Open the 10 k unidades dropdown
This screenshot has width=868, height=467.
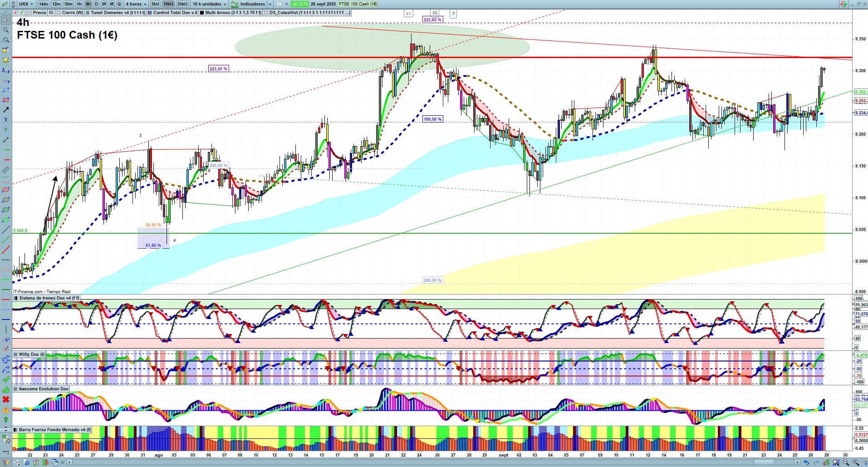[x=210, y=4]
